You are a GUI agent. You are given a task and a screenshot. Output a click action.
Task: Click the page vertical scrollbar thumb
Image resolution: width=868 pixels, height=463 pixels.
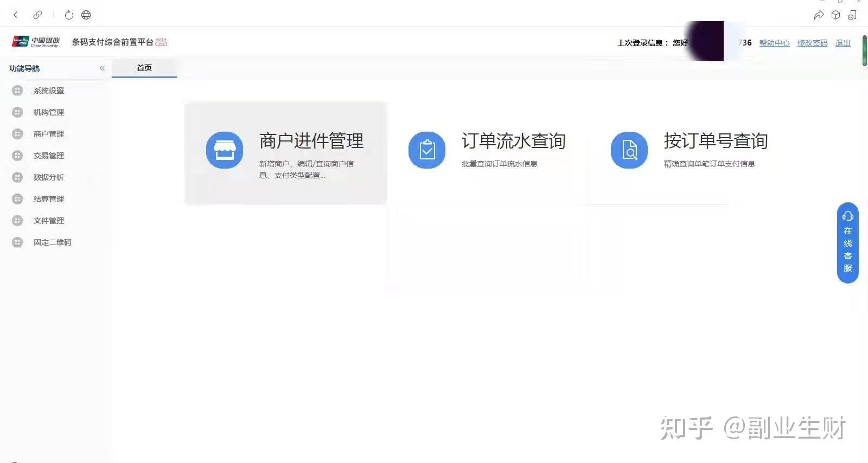tap(865, 50)
